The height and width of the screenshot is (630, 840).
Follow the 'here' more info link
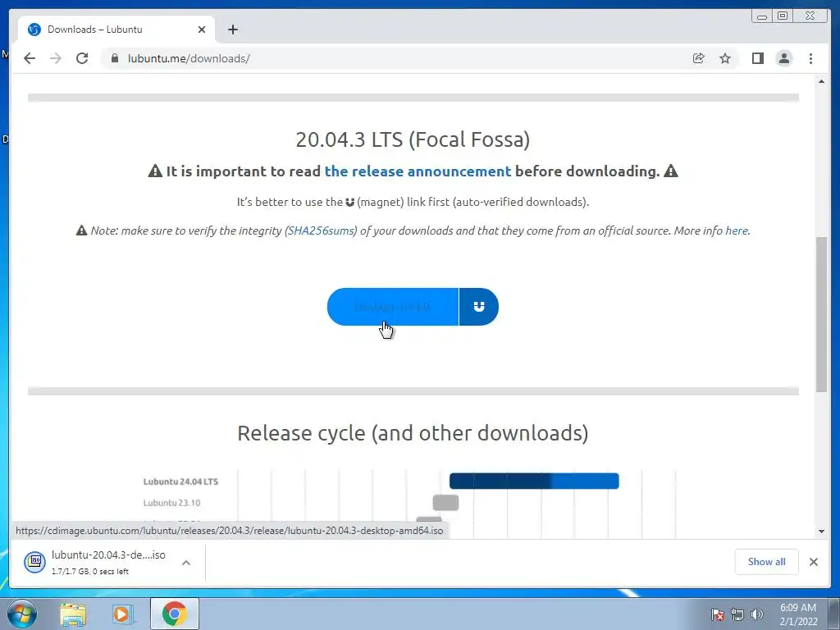736,231
